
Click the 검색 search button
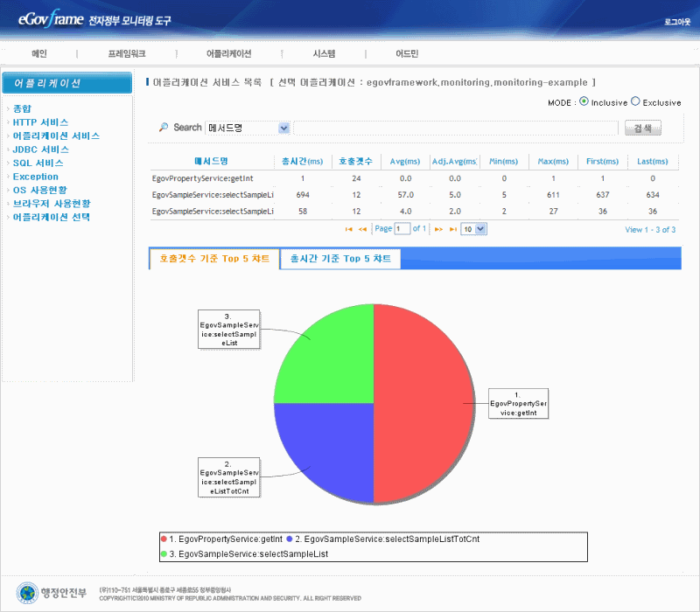(642, 129)
